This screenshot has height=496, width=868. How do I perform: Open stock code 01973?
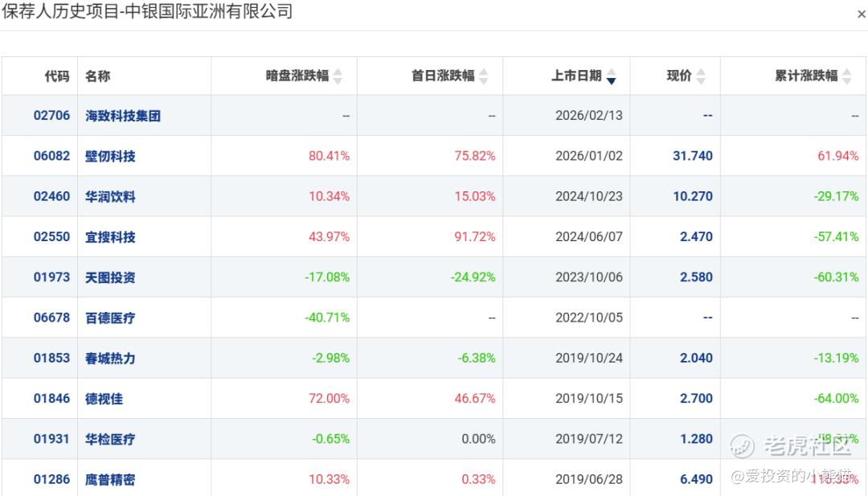point(51,277)
